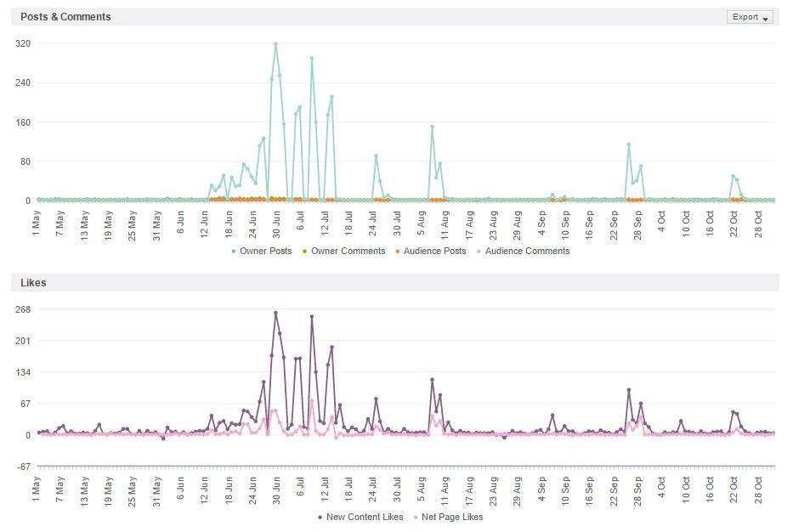
Task: Click the New Content Likes peak around 8 August
Action: 432,379
